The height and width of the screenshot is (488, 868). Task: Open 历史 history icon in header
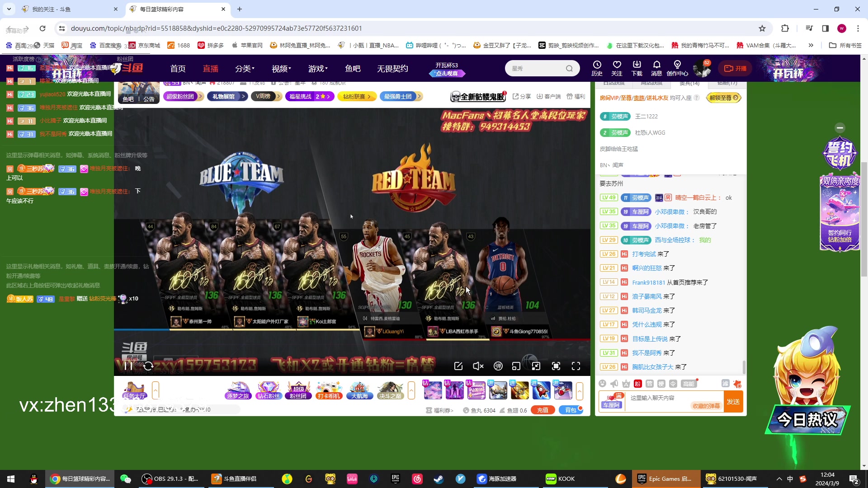[x=597, y=68]
